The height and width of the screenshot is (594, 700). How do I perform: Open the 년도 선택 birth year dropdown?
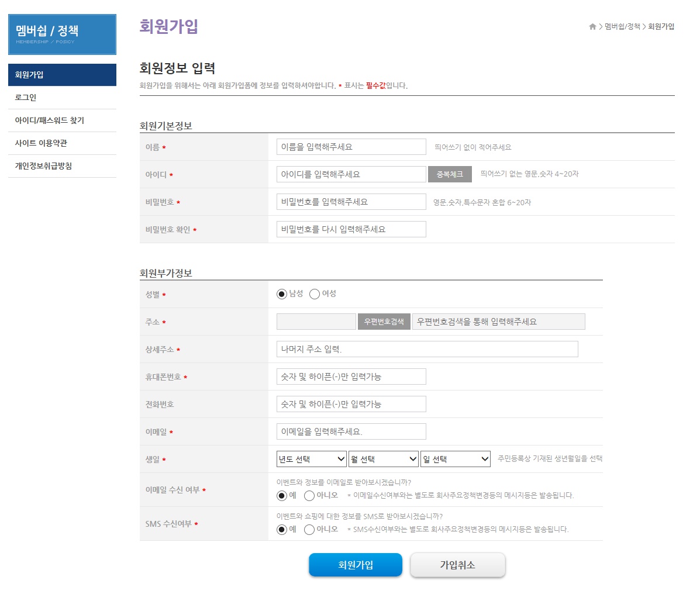312,460
